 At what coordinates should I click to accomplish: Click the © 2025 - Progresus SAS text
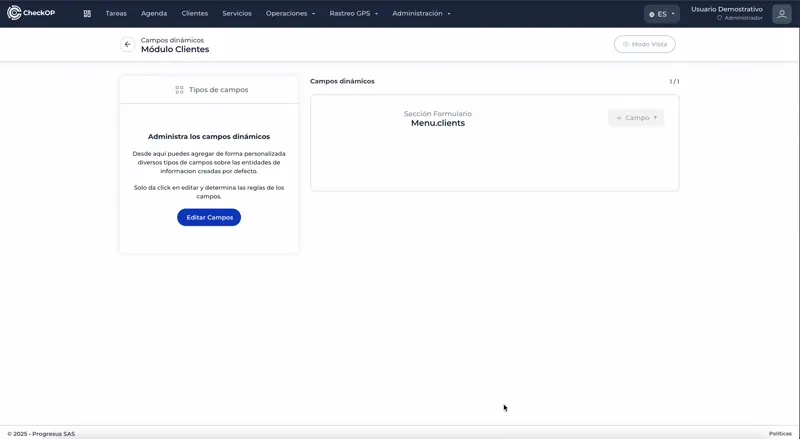point(41,434)
